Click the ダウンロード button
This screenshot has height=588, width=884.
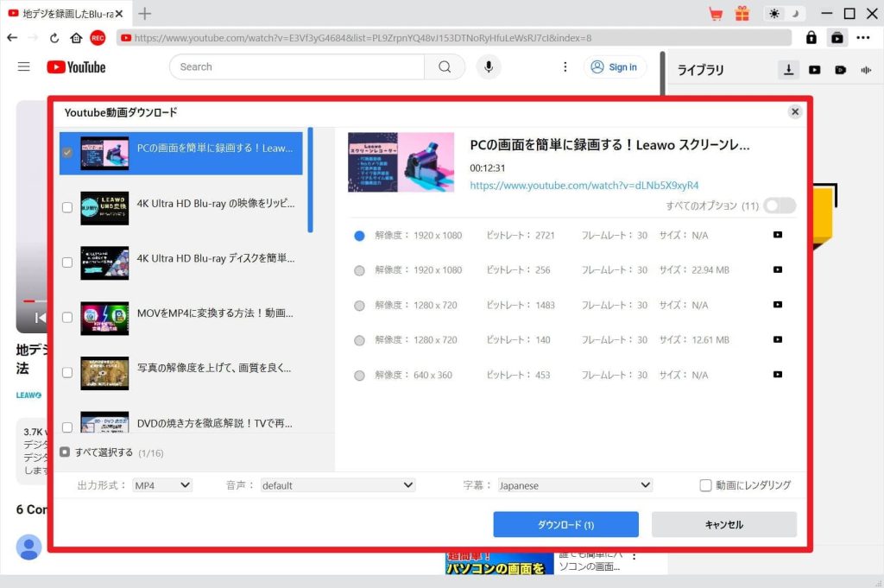coord(565,524)
